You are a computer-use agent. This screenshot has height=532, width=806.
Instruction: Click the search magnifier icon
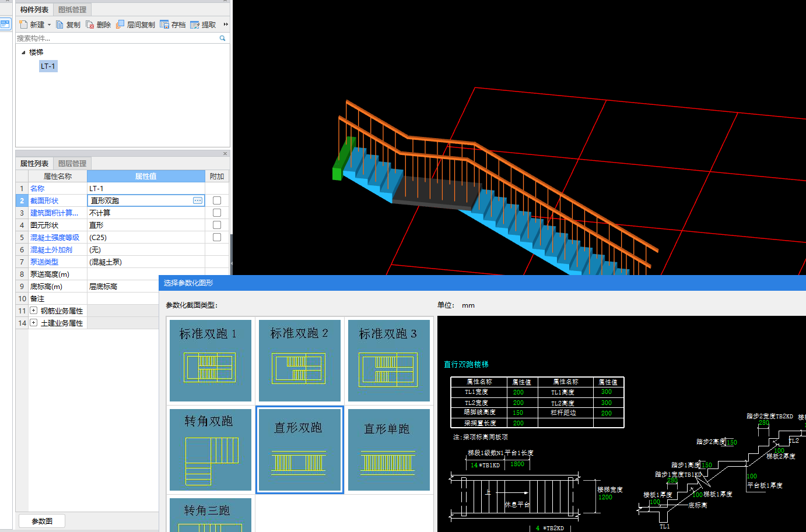pos(222,38)
